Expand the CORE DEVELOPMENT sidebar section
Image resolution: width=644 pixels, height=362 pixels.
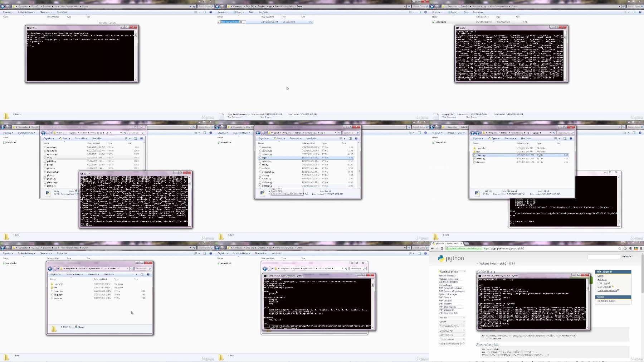click(x=452, y=343)
